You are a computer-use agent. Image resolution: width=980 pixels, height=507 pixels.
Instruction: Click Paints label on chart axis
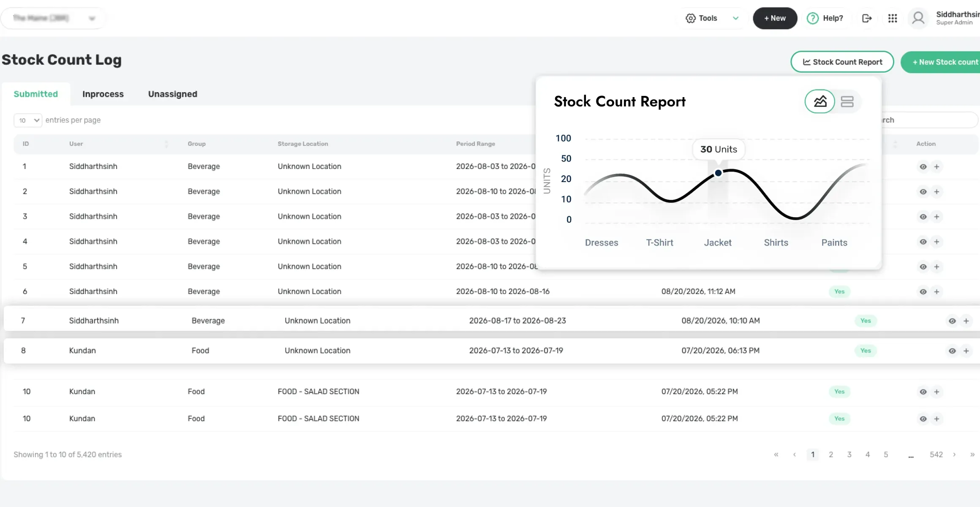[x=834, y=243]
